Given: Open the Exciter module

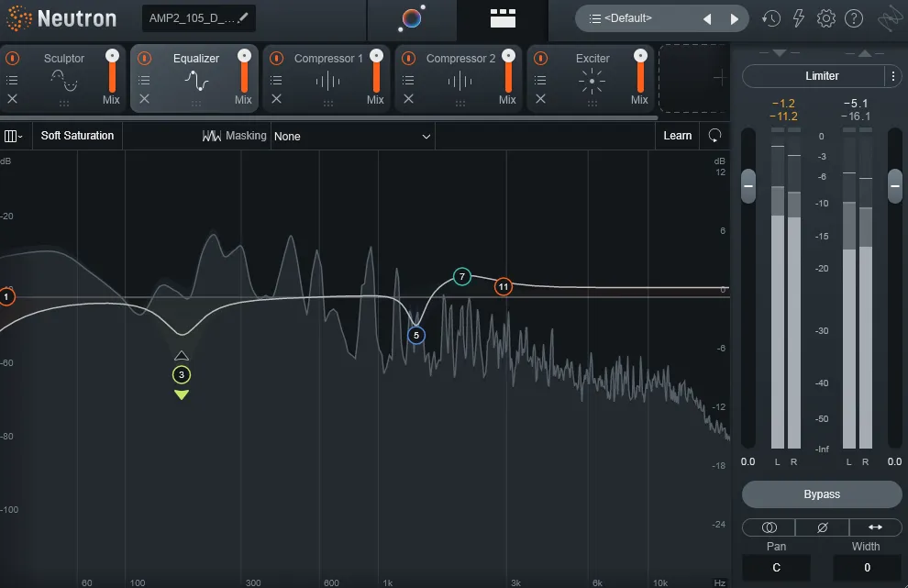Looking at the screenshot, I should pyautogui.click(x=591, y=58).
